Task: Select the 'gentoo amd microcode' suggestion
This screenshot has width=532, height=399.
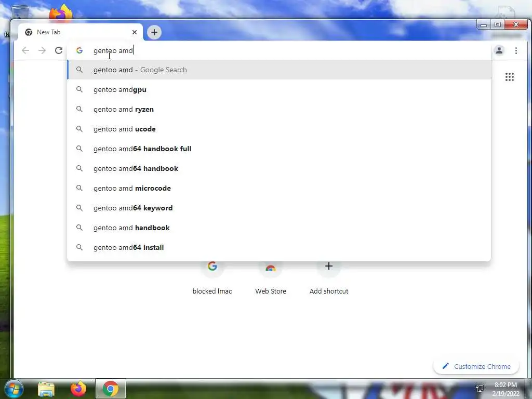Action: [279, 188]
